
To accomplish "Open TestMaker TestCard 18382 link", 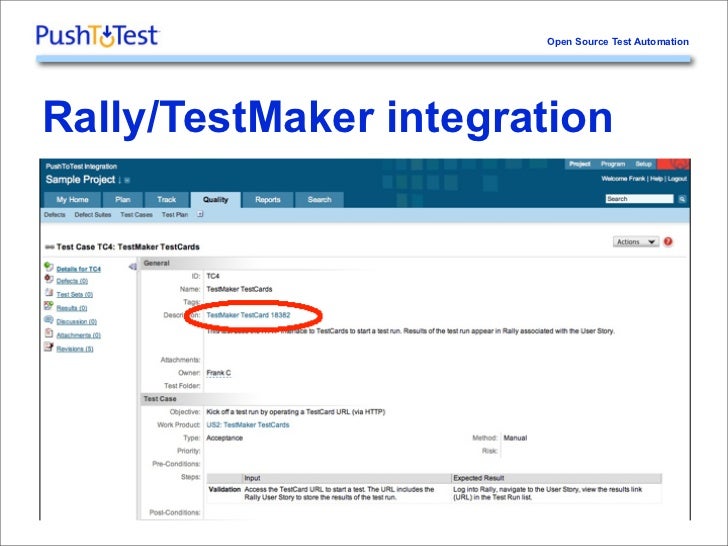I will pos(248,315).
